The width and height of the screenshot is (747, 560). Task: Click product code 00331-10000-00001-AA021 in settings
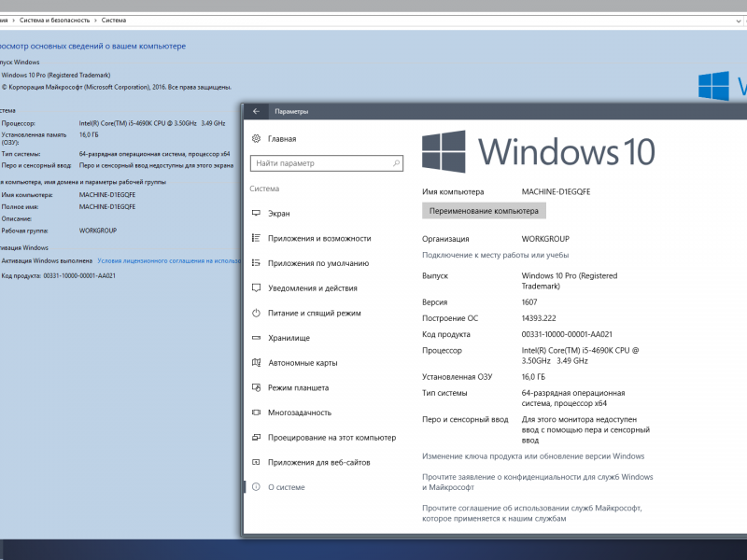coord(567,334)
